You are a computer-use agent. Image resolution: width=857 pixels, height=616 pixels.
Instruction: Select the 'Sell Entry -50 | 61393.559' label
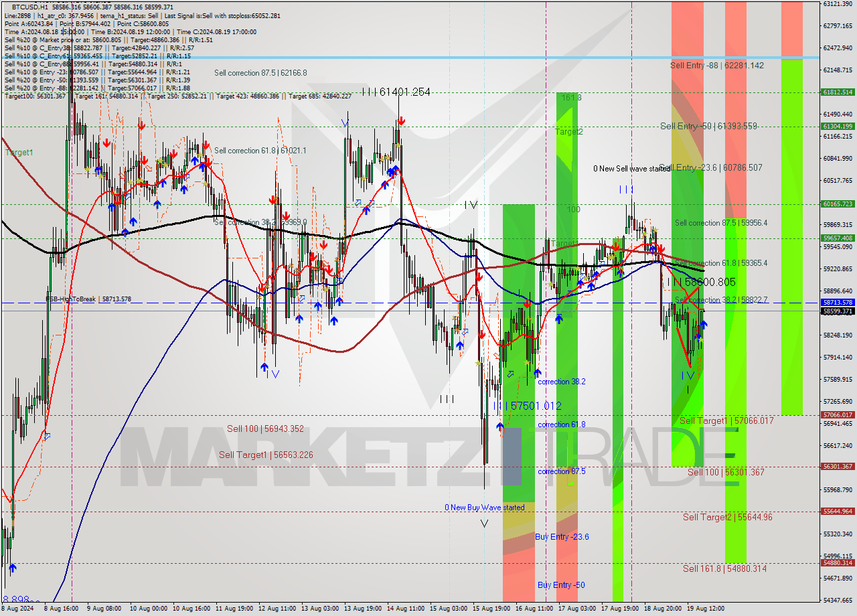pos(708,126)
